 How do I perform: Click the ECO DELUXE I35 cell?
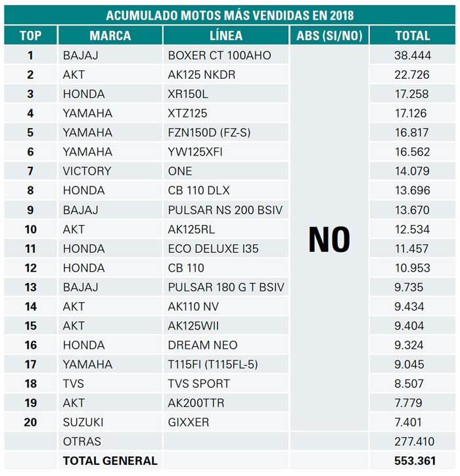(226, 248)
